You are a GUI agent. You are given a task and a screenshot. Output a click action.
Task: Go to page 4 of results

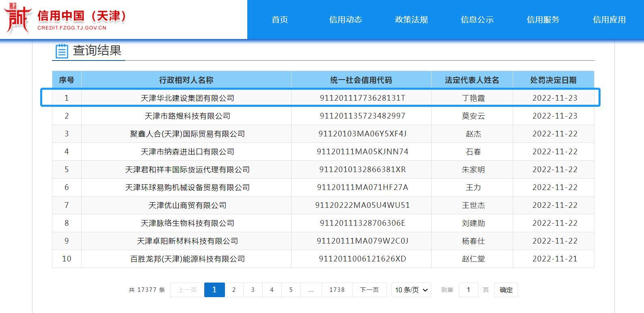(272, 290)
